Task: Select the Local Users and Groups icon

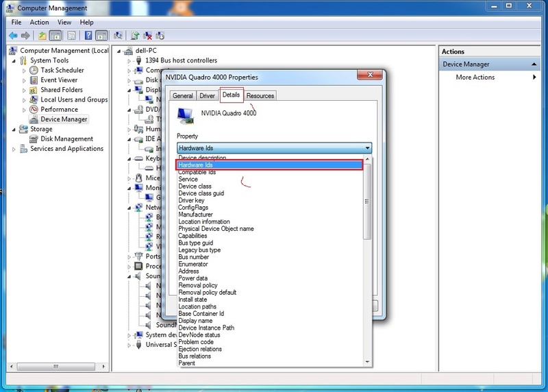Action: click(34, 99)
